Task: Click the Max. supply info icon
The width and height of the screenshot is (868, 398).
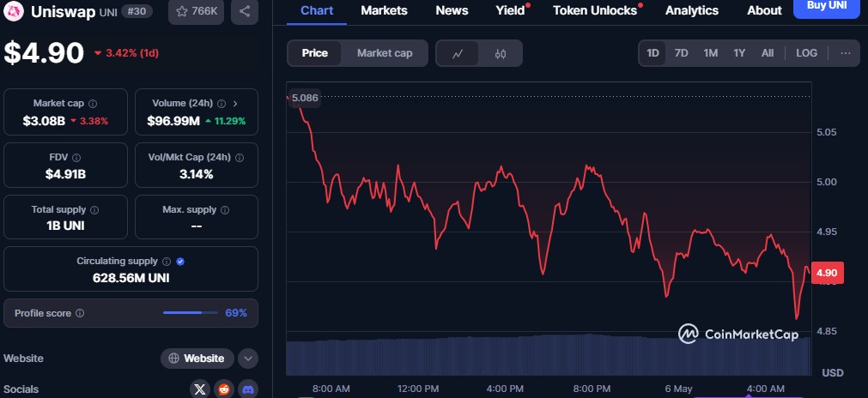Action: (x=225, y=210)
